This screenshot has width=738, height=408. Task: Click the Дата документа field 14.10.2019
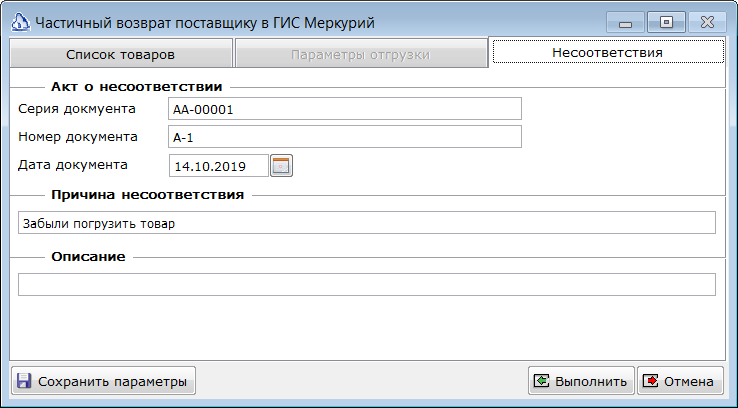tap(219, 166)
